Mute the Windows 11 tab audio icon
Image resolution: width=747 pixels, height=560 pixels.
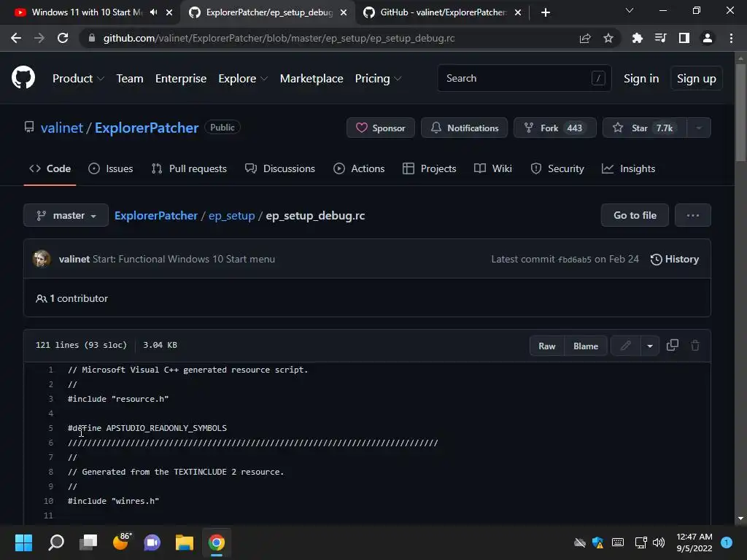tap(153, 12)
